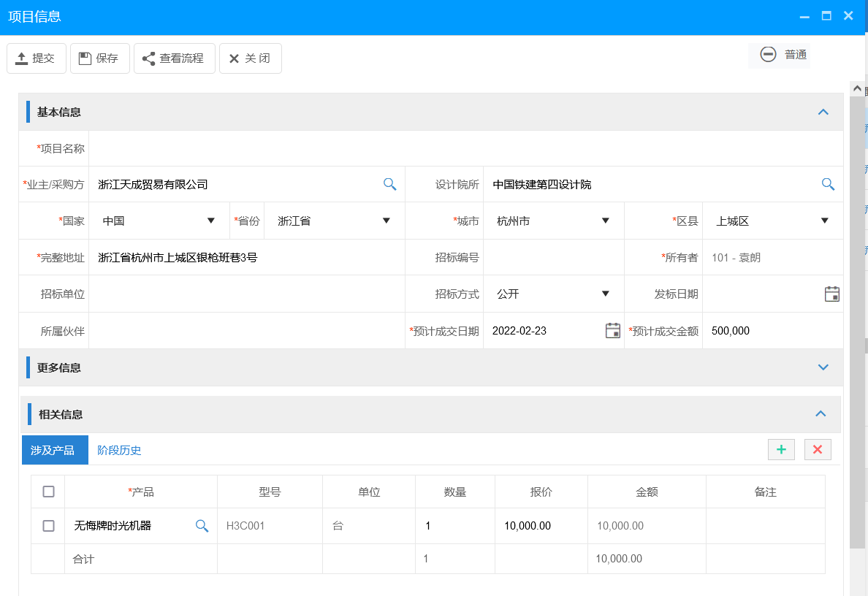Collapse the 基本信息 section
Image resolution: width=868 pixels, height=596 pixels.
[x=823, y=112]
